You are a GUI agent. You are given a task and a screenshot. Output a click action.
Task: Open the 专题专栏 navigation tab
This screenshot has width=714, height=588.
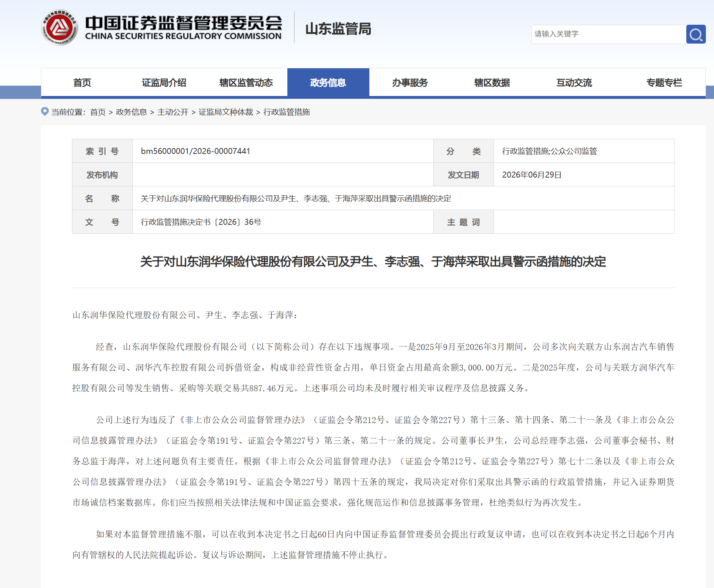point(664,83)
